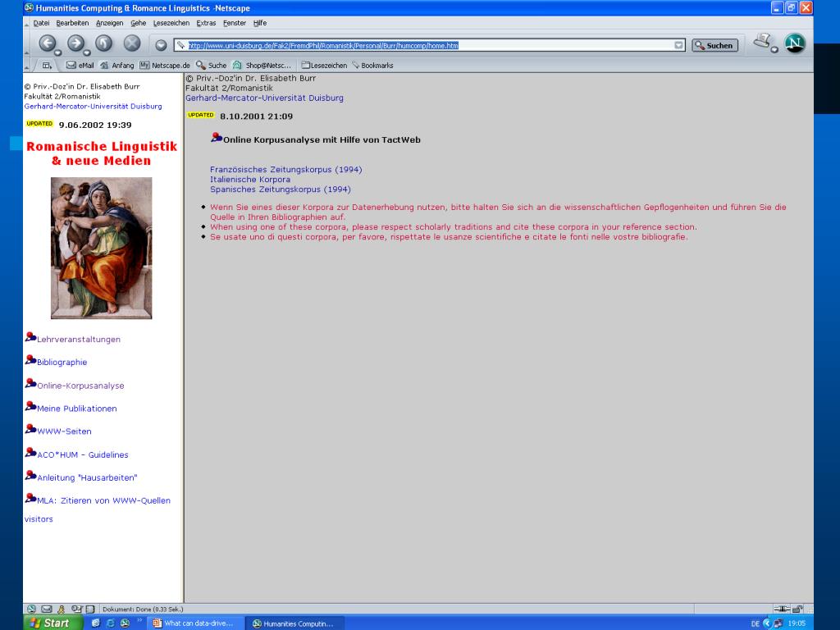Screen dimensions: 840x630
Task: Open the Bibliographie link
Action: click(x=62, y=362)
